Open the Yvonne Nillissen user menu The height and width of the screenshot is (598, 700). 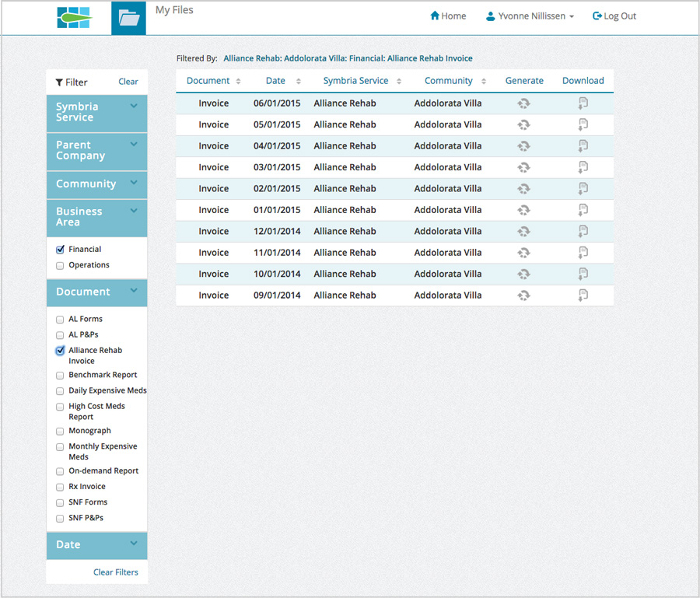pos(530,15)
